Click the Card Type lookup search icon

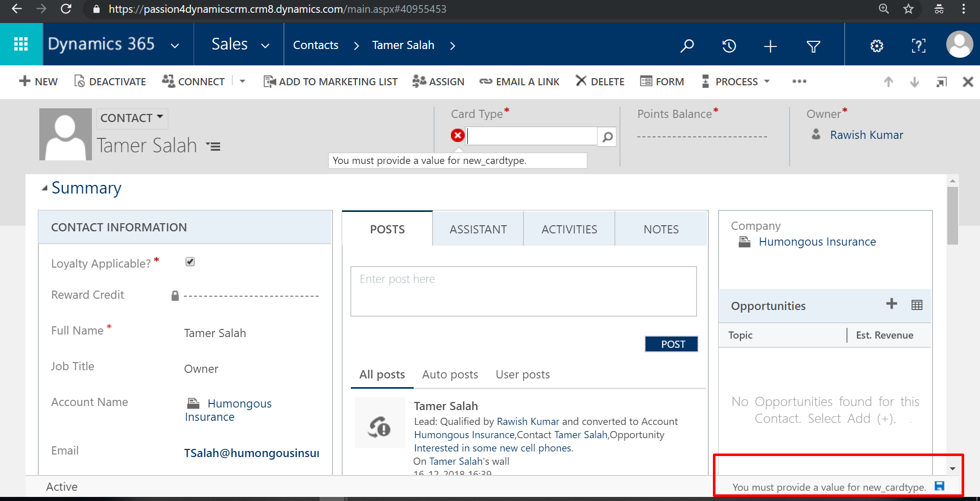point(607,137)
